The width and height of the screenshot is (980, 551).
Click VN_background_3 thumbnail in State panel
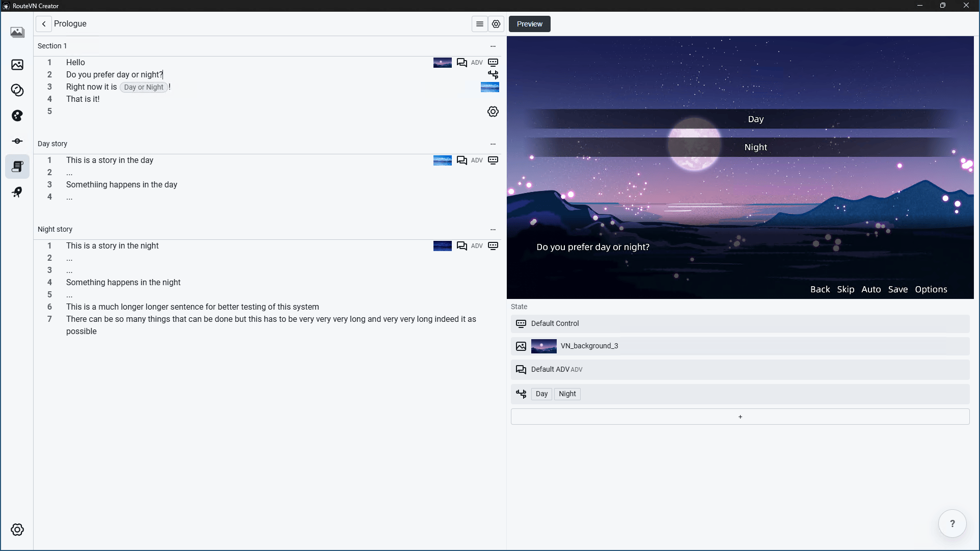544,346
